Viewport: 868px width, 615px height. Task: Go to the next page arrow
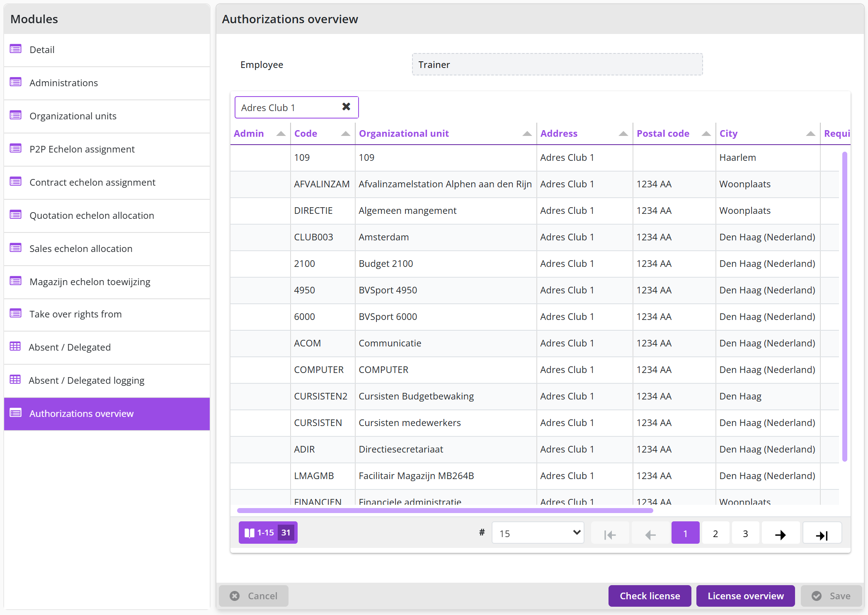(781, 533)
